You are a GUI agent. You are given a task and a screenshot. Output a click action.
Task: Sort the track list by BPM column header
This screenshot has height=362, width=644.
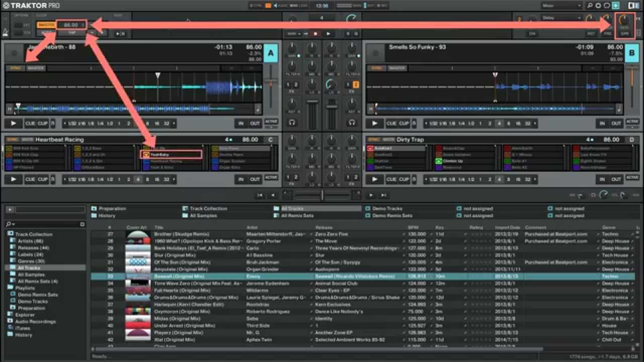click(413, 227)
